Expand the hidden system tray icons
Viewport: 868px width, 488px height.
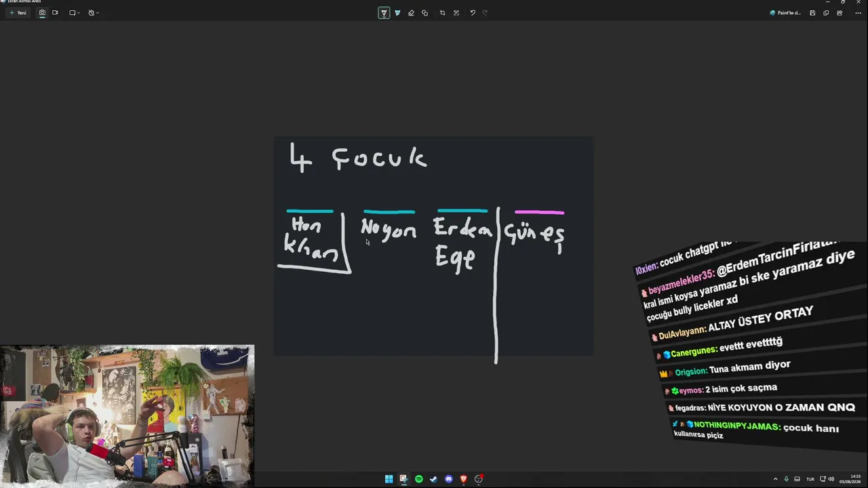(776, 479)
